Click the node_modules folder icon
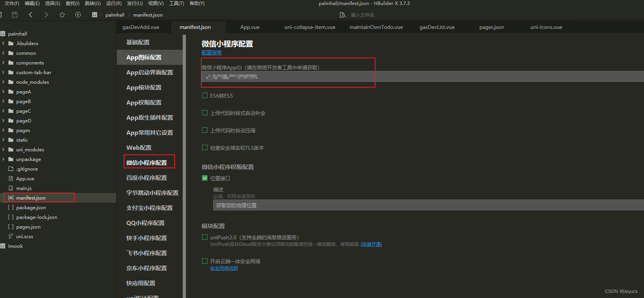The image size is (644, 298). (11, 82)
